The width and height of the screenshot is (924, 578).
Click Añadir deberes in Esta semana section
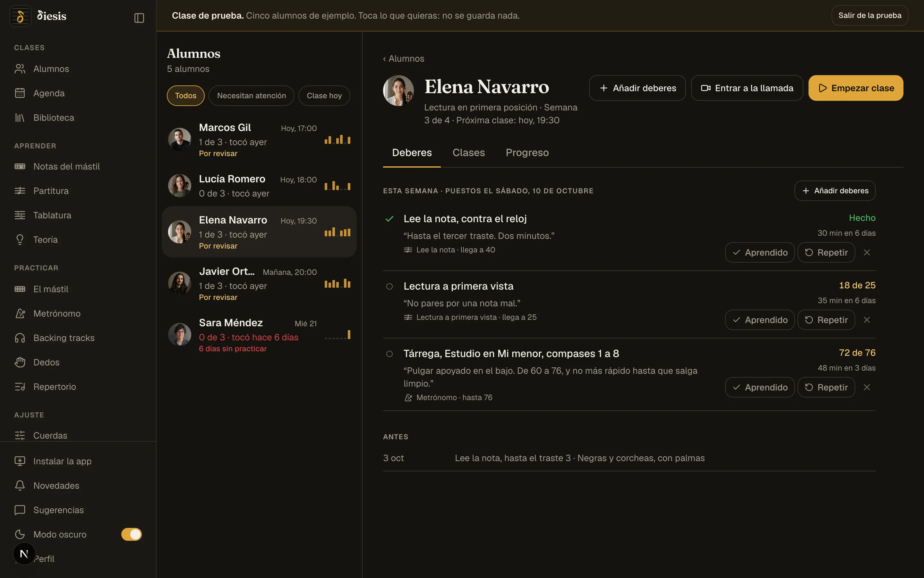[835, 191]
